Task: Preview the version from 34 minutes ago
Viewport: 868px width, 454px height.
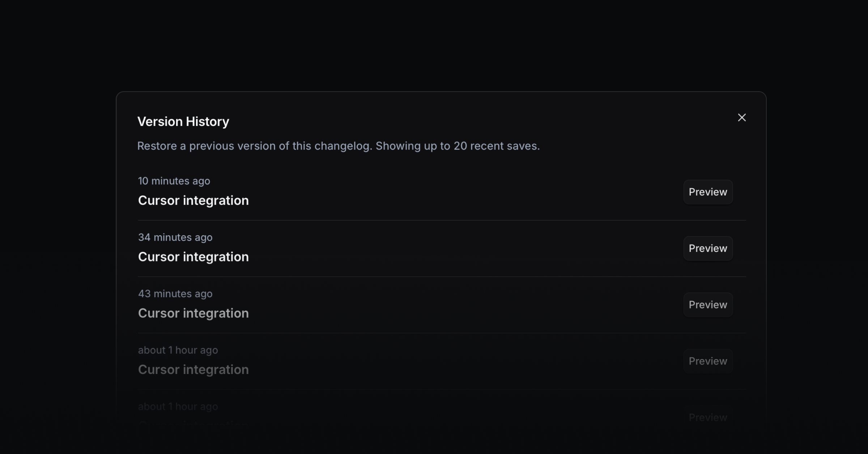Action: tap(708, 249)
